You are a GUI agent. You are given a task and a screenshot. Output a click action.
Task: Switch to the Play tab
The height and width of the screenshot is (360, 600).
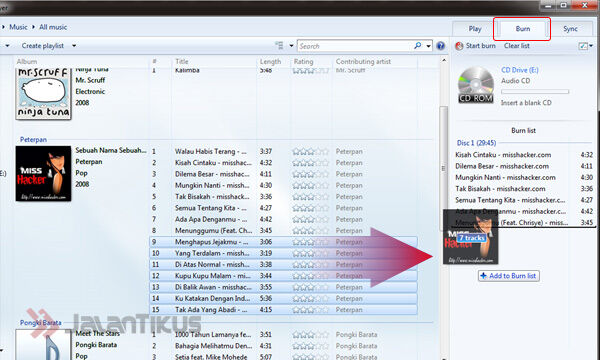475,29
